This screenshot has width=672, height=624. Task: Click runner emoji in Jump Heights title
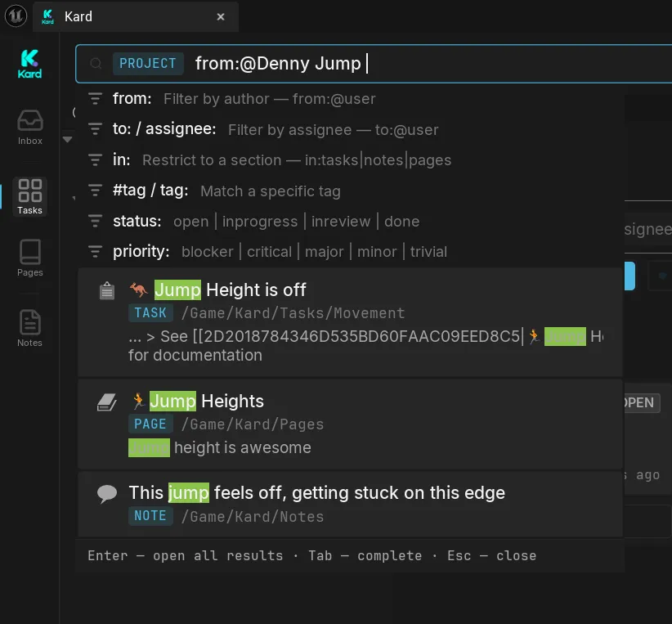coord(138,402)
